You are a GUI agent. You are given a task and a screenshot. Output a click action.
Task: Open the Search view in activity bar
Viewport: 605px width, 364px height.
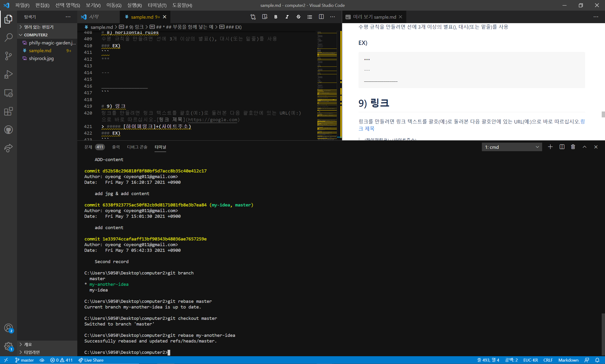[x=8, y=38]
